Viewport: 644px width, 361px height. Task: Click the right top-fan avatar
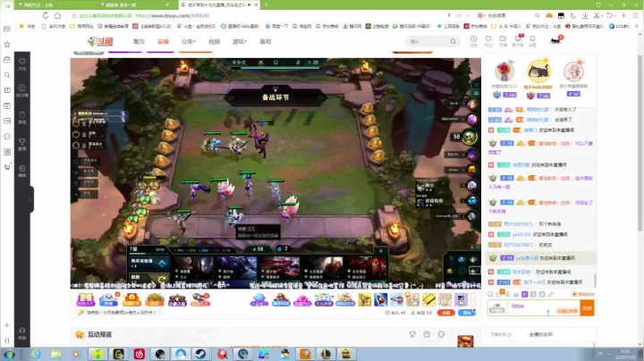coord(573,71)
